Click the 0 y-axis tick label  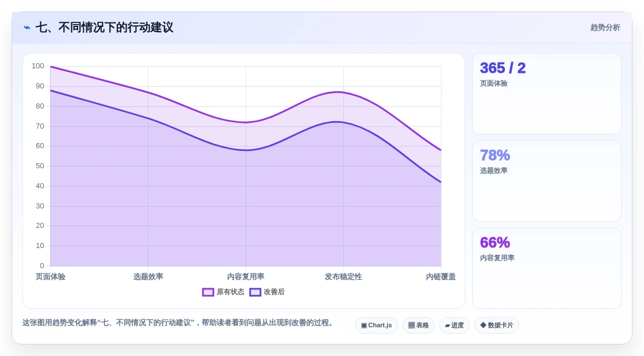click(x=42, y=266)
